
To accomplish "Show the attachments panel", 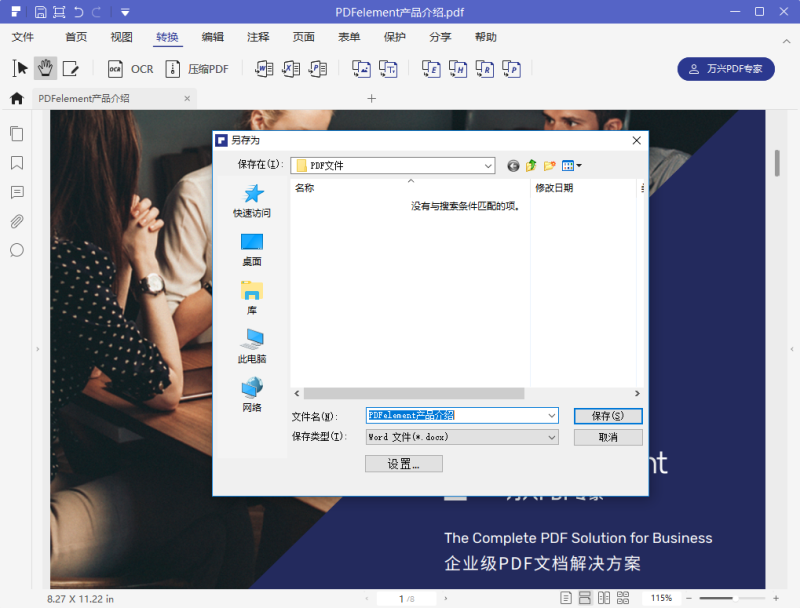I will [x=16, y=221].
